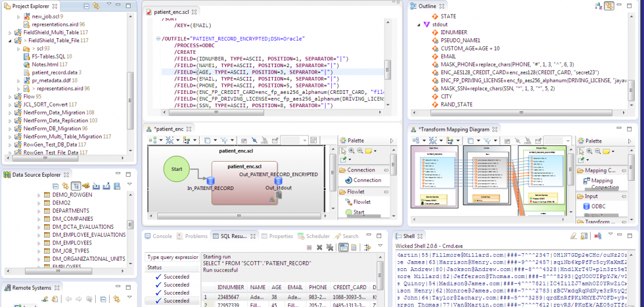
Task: Select the DEPARTMENTS table
Action: [x=71, y=211]
